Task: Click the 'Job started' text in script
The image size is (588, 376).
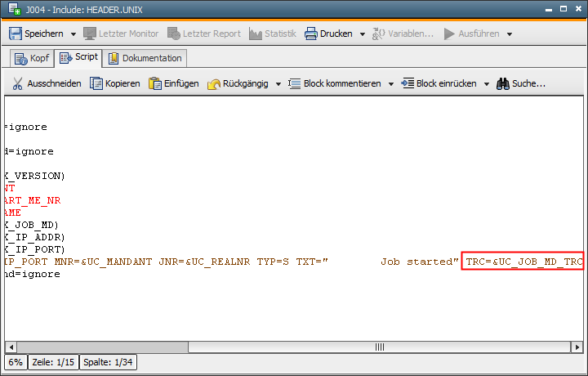Action: 419,262
